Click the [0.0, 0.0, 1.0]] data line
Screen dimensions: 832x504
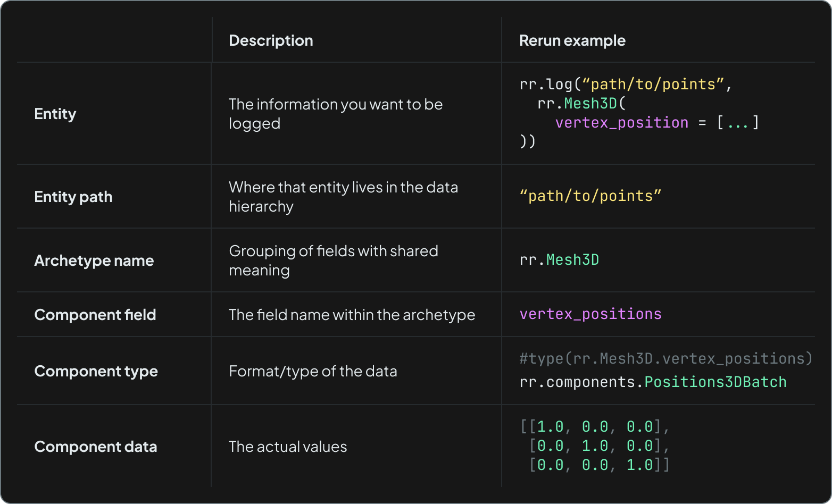[598, 464]
